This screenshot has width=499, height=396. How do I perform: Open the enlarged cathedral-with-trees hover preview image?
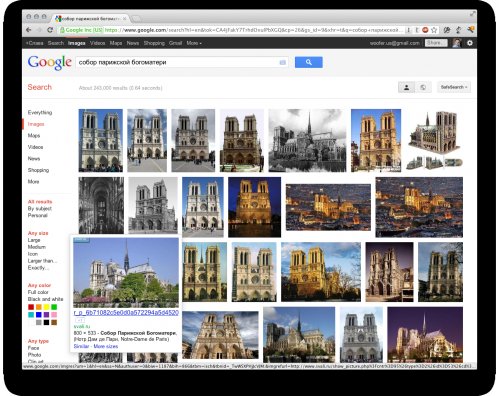[x=126, y=272]
